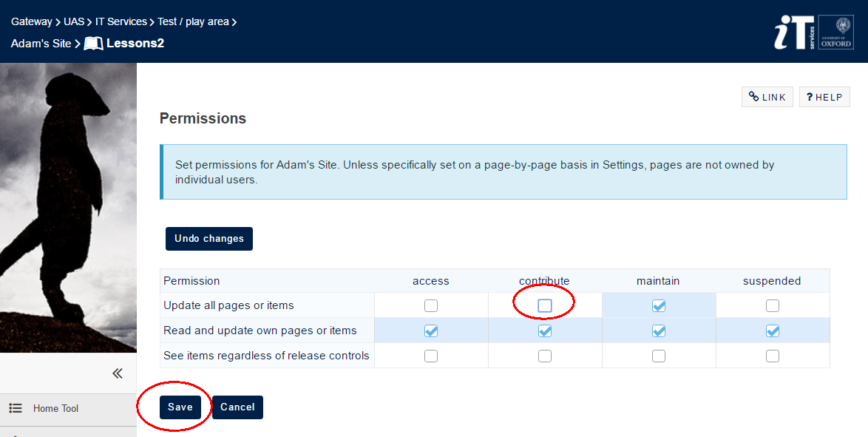The width and height of the screenshot is (868, 437).
Task: Click the meerkat silhouette image
Action: tap(68, 207)
